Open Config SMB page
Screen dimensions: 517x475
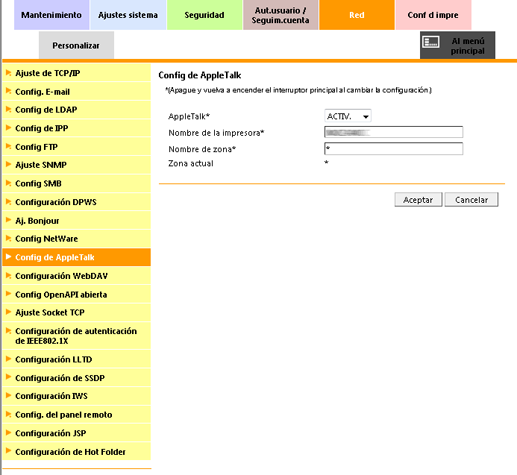click(76, 183)
